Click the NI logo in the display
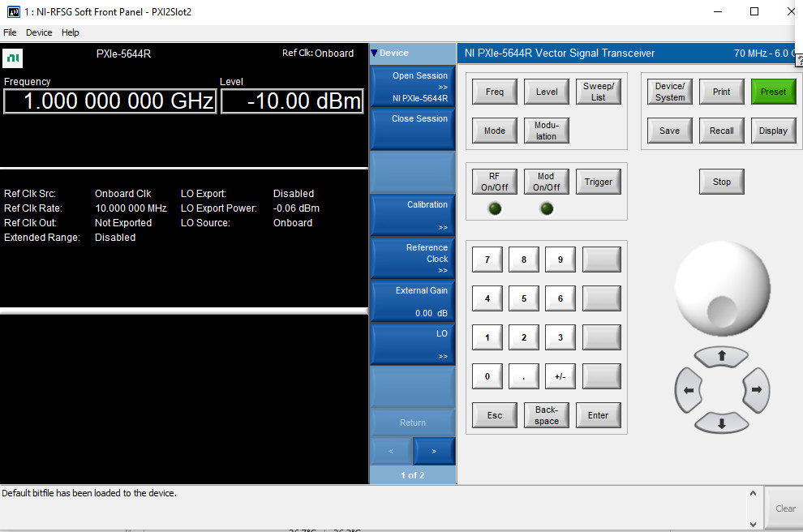 pyautogui.click(x=13, y=58)
